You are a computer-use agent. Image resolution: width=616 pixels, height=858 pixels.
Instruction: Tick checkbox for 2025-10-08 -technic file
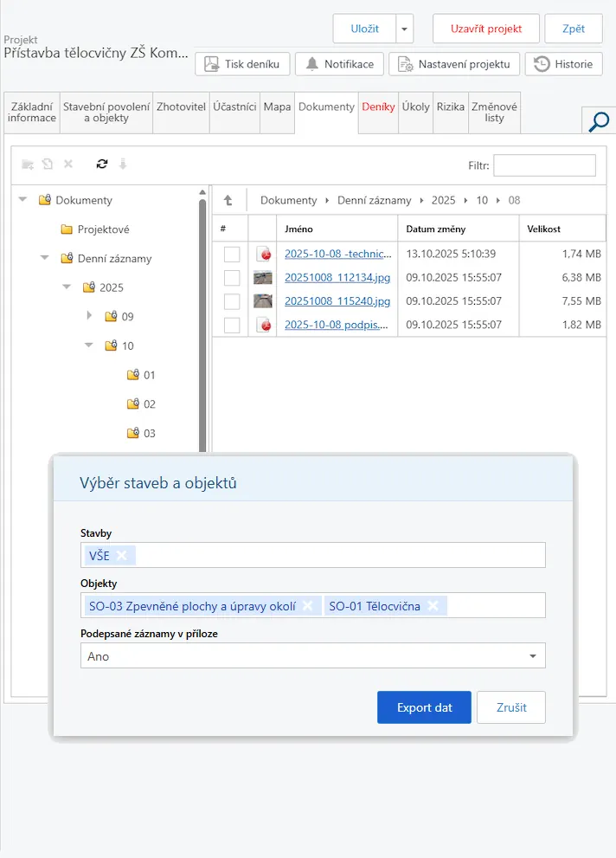[x=231, y=254]
